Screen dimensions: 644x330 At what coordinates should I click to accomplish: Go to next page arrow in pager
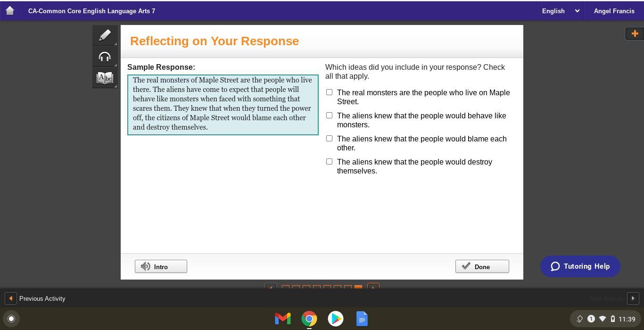373,287
